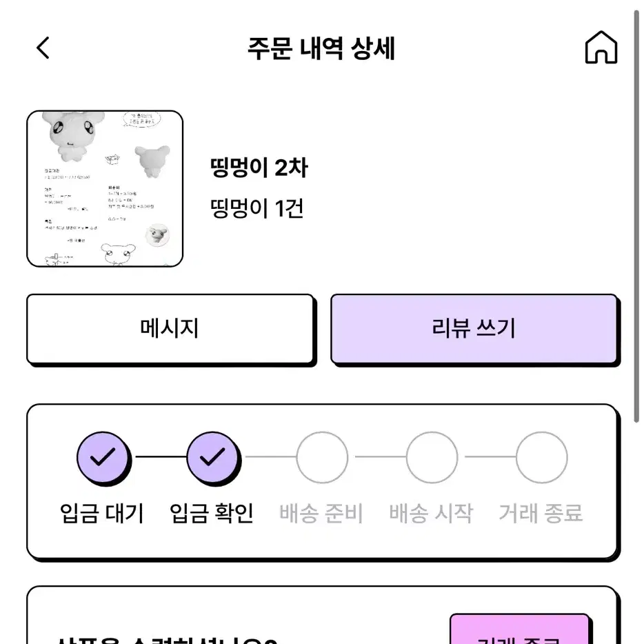Click the 띵멍이 2차 product title
Image resolution: width=644 pixels, height=644 pixels.
click(259, 168)
